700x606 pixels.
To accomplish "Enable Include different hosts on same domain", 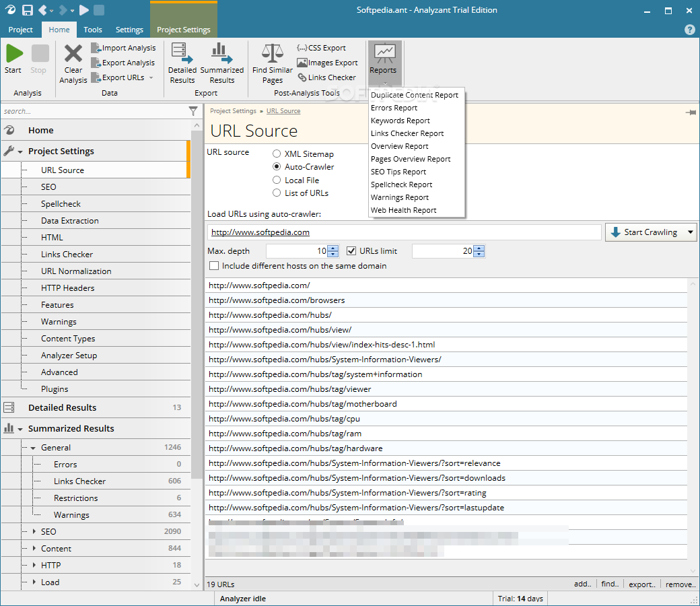I will point(214,266).
